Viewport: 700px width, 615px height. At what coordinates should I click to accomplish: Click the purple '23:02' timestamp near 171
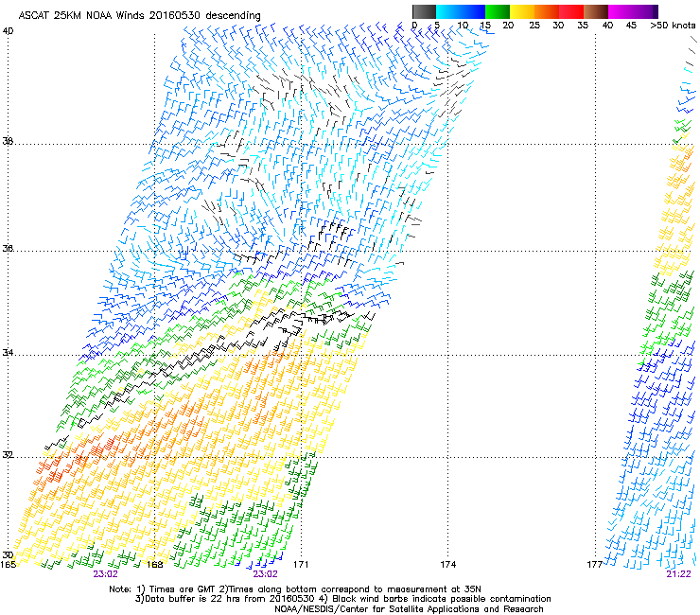pyautogui.click(x=265, y=574)
